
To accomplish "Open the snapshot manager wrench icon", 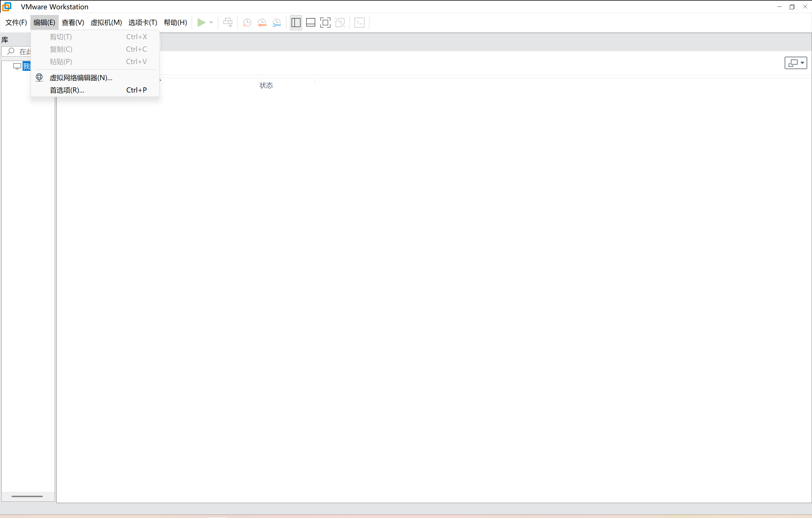I will tap(277, 23).
